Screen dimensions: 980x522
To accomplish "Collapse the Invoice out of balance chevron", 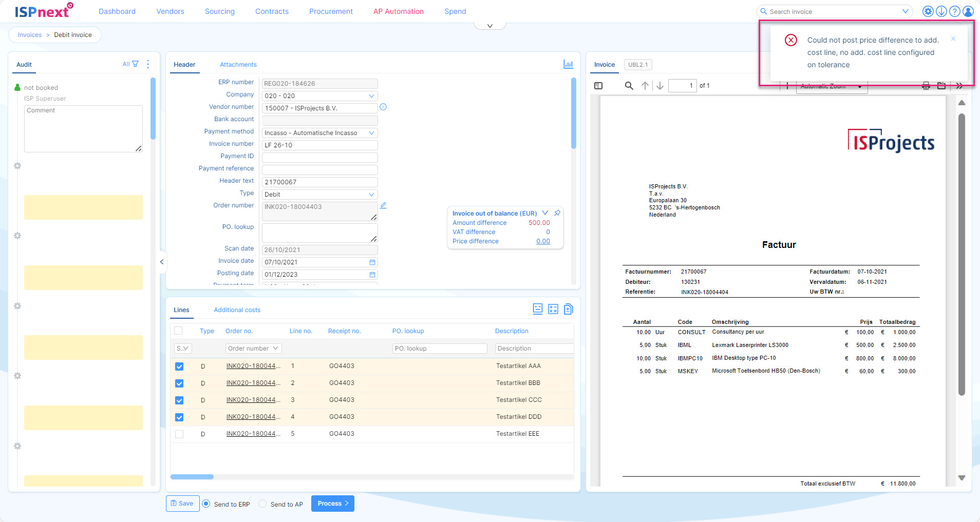I will click(545, 213).
